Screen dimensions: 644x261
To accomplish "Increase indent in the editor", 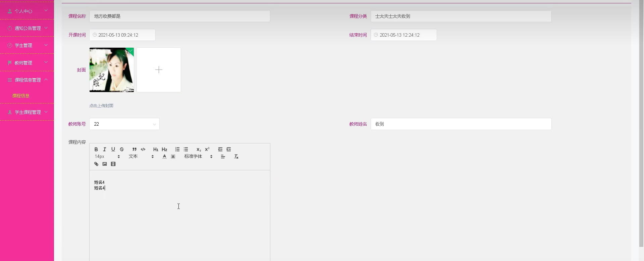I will [229, 149].
